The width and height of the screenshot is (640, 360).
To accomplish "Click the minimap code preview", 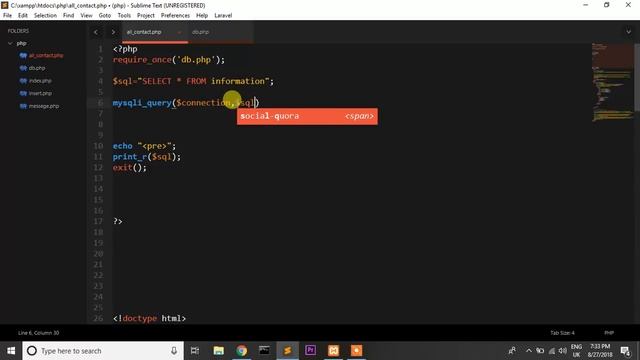I will coord(612,82).
